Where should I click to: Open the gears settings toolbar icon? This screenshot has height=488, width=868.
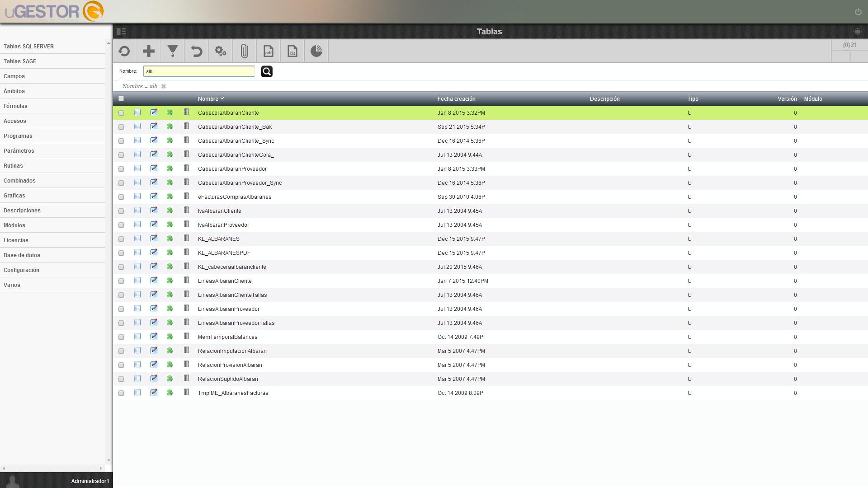[x=221, y=51]
